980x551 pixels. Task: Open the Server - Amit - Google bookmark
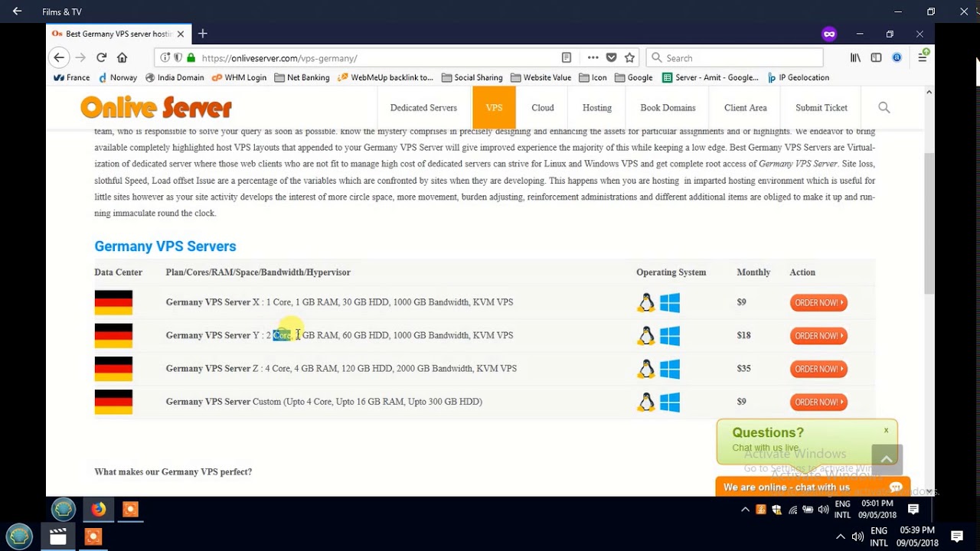710,77
